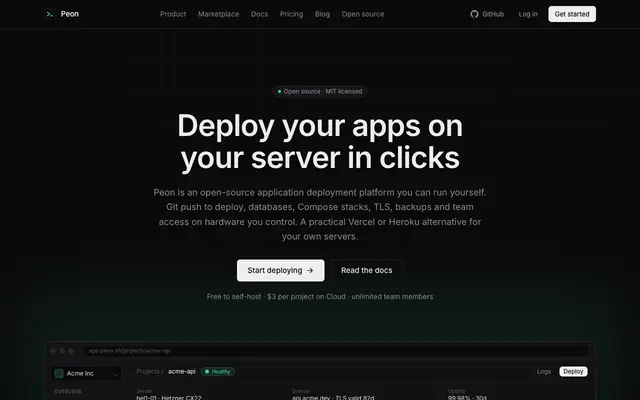View the Pricing page

[x=291, y=14]
